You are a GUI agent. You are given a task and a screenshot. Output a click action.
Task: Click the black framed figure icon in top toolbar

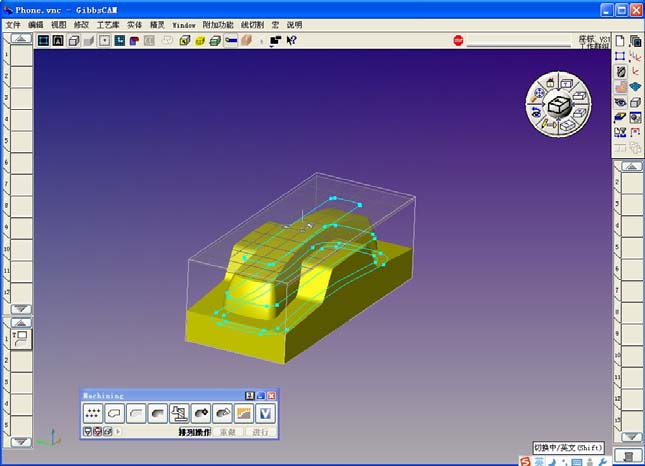(x=58, y=40)
